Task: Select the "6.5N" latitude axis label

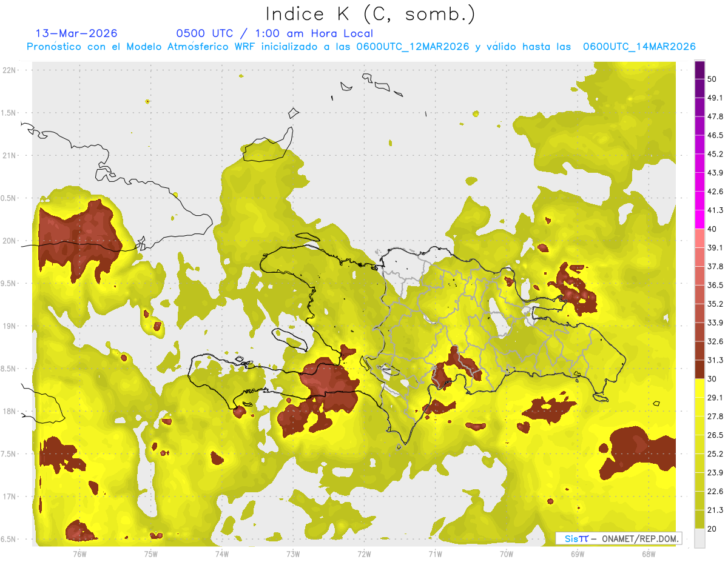Action: click(9, 539)
